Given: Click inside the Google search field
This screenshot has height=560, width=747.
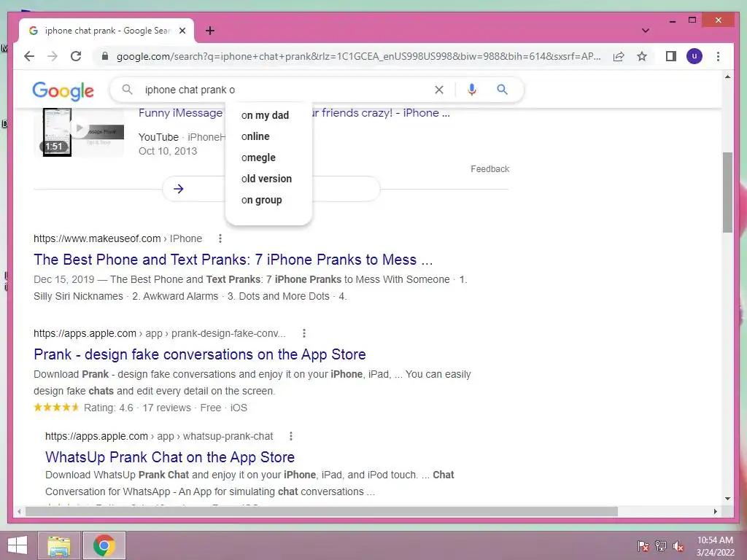Looking at the screenshot, I should click(x=286, y=90).
